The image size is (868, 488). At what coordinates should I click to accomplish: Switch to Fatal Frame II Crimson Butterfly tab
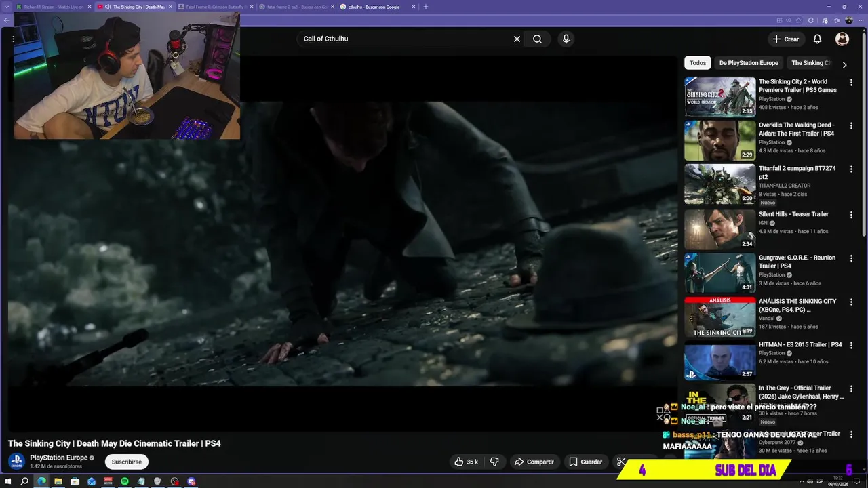tap(216, 7)
